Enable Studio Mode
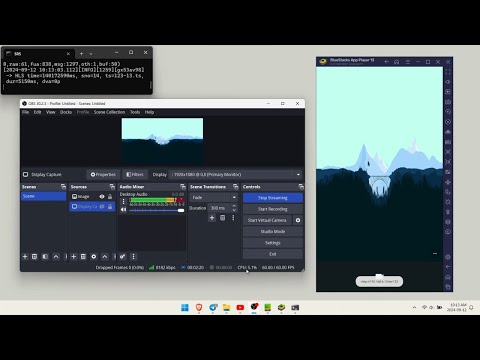 coord(273,232)
